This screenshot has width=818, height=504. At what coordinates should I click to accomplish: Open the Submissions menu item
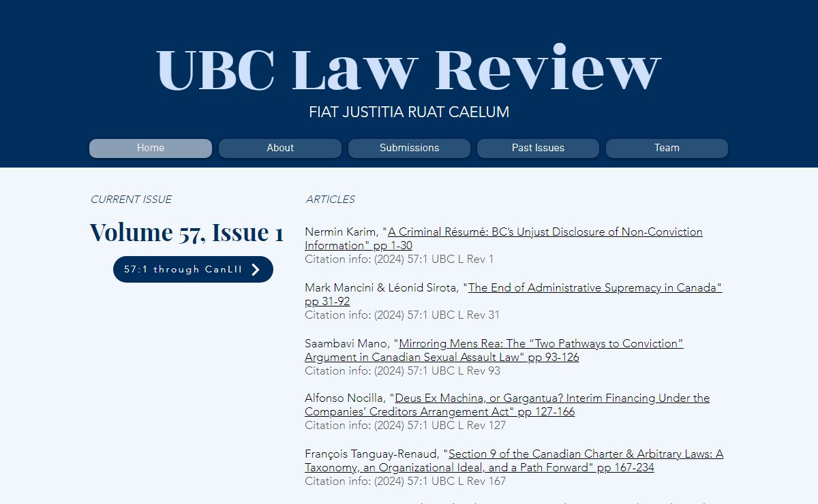(409, 148)
